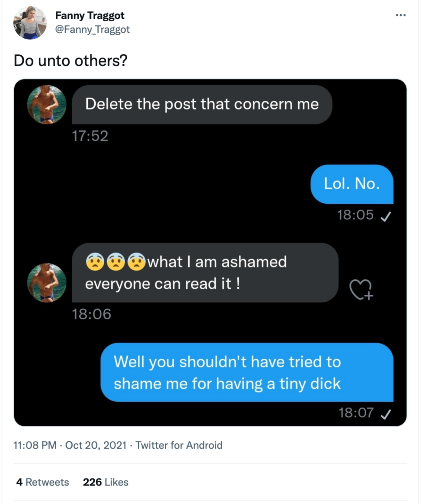
Task: Open the Fanny Traggot display name link
Action: 90,16
